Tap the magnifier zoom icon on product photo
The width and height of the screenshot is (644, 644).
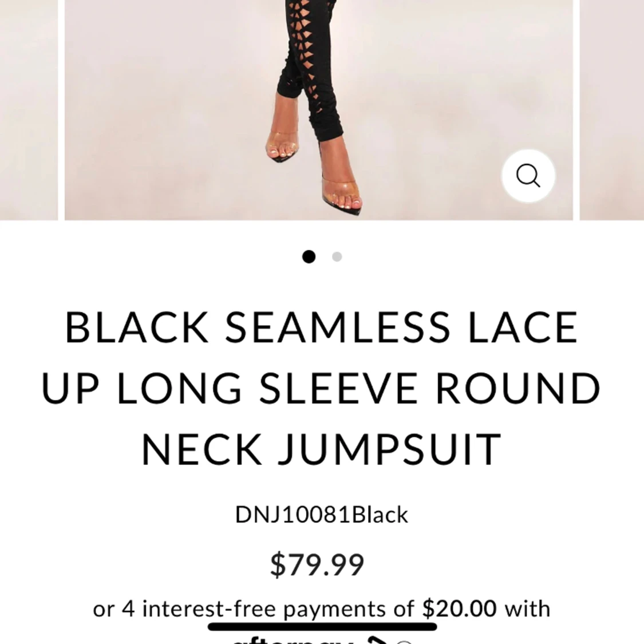tap(528, 176)
